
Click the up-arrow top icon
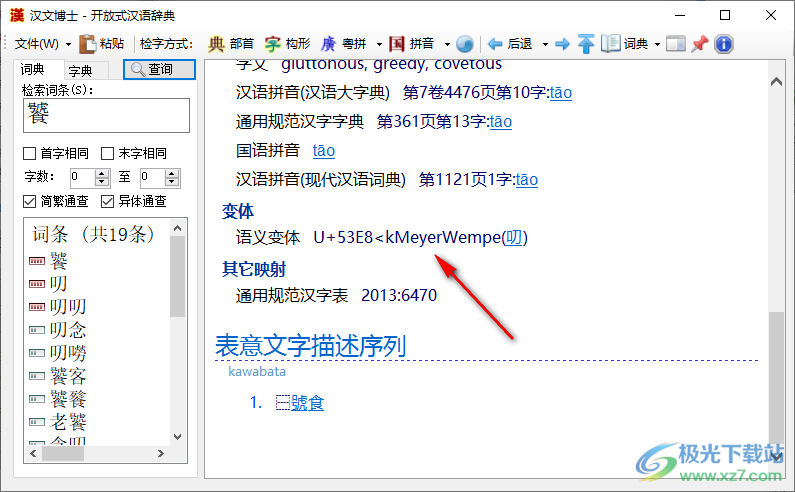coord(586,44)
